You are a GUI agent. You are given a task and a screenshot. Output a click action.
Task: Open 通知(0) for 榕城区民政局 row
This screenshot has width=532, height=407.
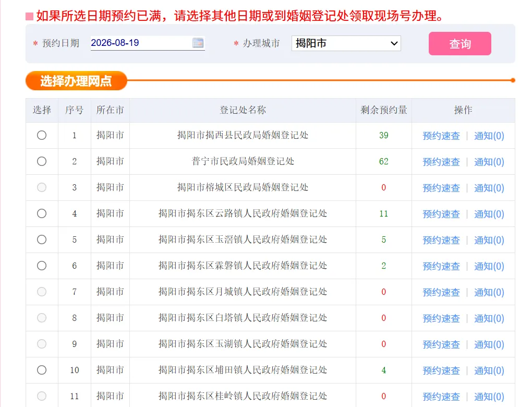[489, 188]
